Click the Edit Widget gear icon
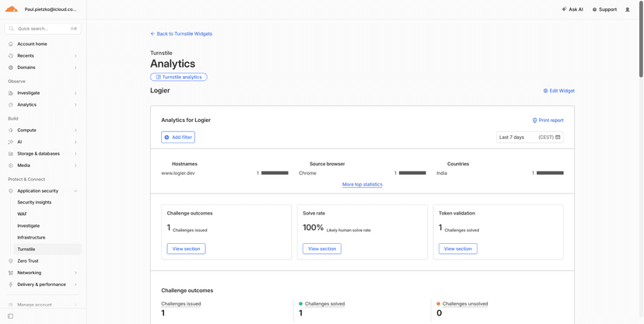Viewport: 644px width, 324px height. [x=545, y=91]
